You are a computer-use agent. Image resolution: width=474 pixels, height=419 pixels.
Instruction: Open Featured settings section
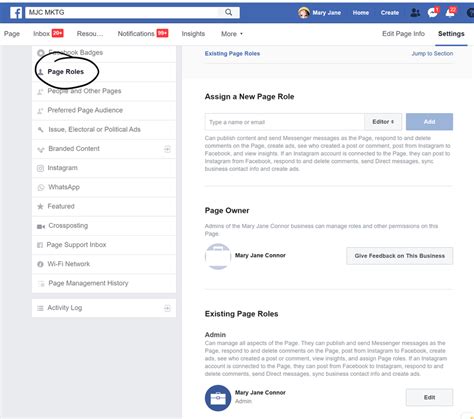click(104, 206)
